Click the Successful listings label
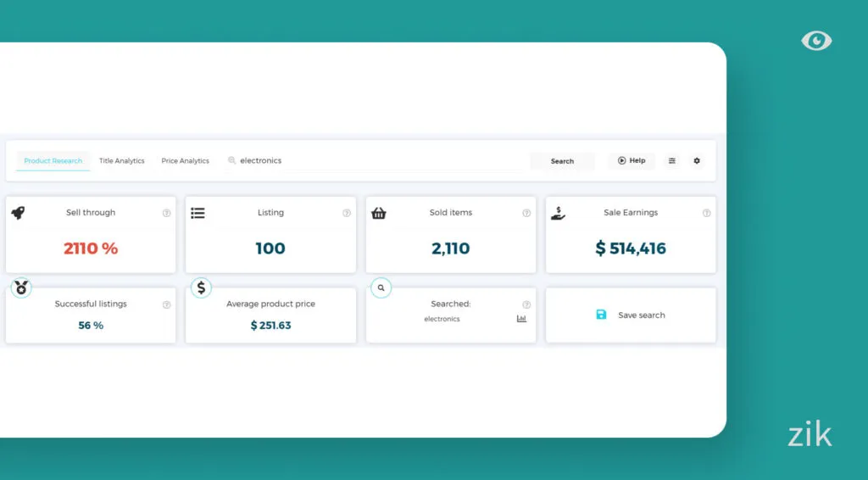This screenshot has height=480, width=868. click(91, 304)
